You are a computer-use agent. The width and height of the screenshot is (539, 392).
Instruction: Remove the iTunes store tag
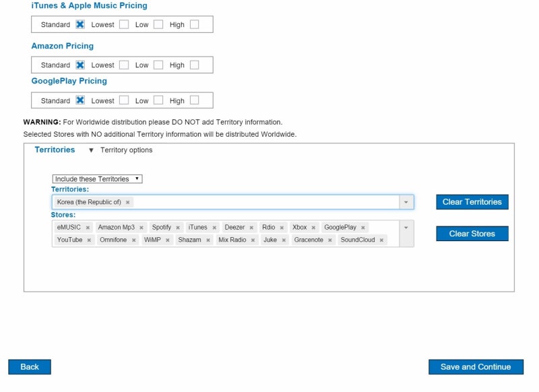click(x=214, y=228)
